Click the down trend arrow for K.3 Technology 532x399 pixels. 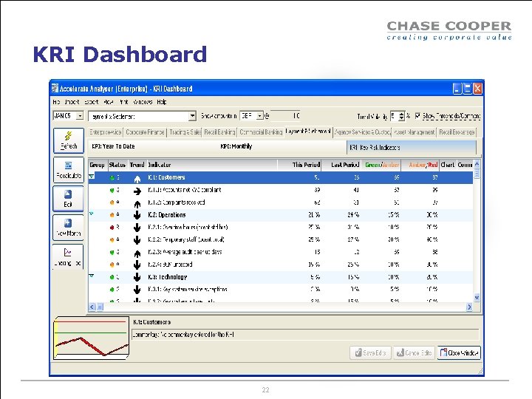coord(137,278)
